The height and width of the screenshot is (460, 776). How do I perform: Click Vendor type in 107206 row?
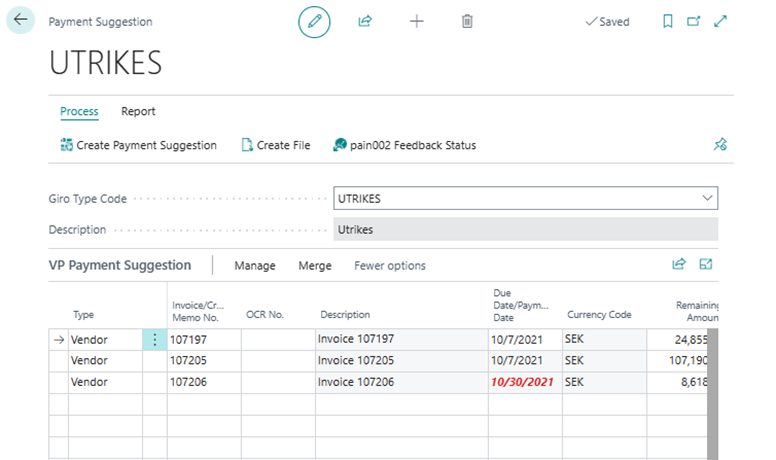click(105, 382)
